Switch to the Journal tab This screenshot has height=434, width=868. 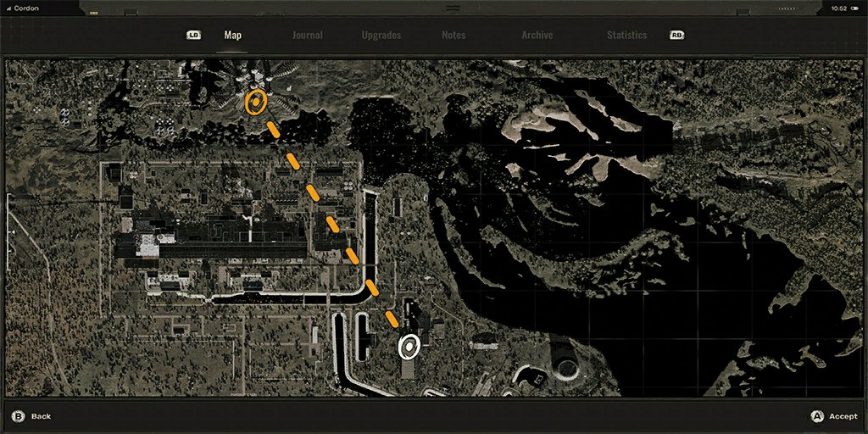[307, 35]
